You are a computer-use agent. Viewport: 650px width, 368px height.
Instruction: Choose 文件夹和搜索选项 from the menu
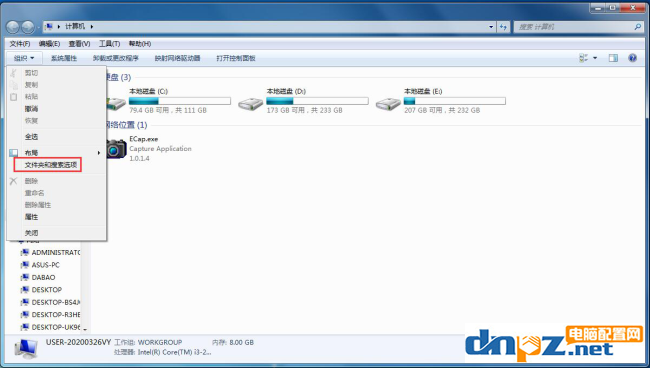click(x=51, y=165)
